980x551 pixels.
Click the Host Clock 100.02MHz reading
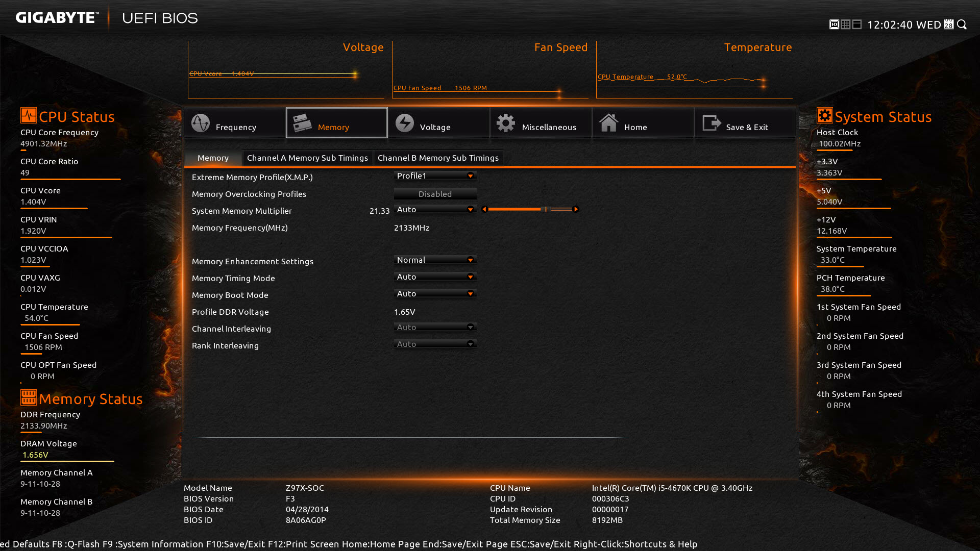(x=840, y=144)
